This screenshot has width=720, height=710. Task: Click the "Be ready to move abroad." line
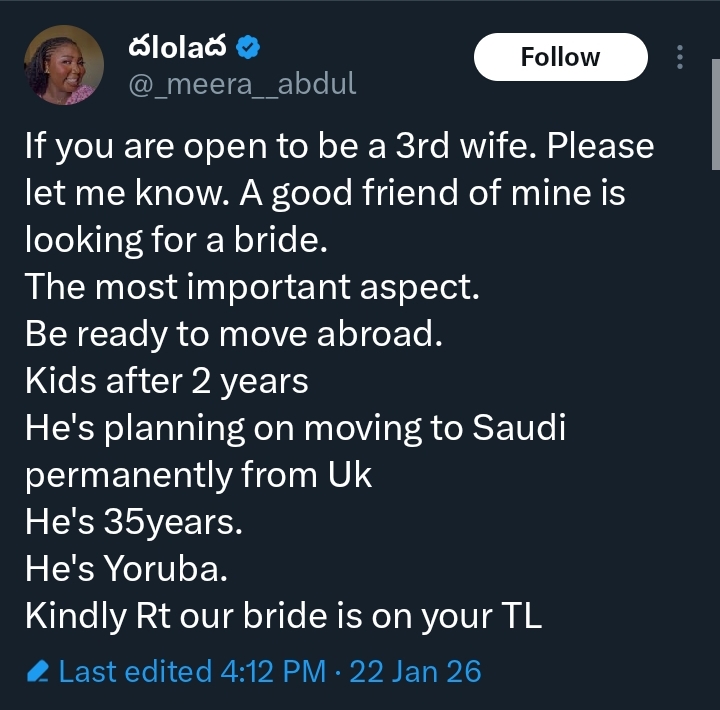(x=232, y=334)
